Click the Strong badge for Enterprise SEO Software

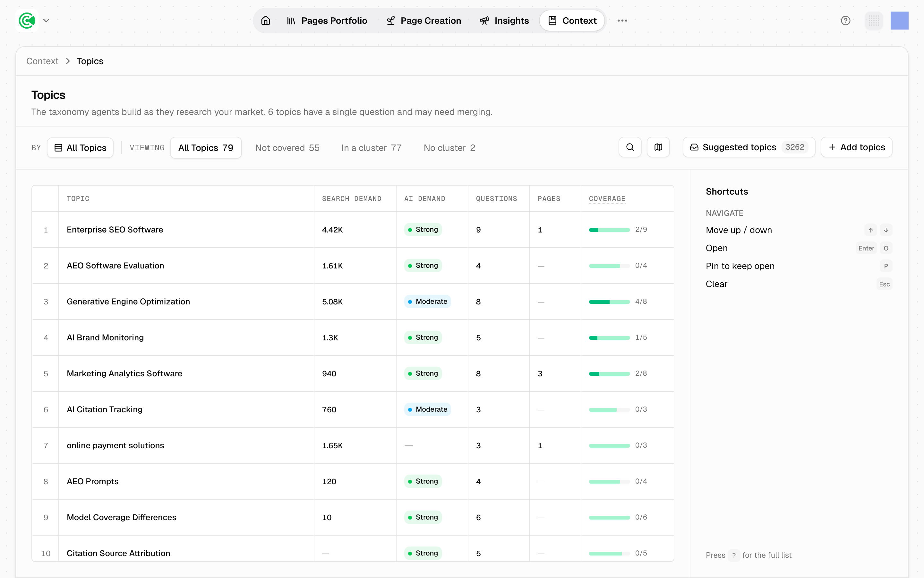423,230
